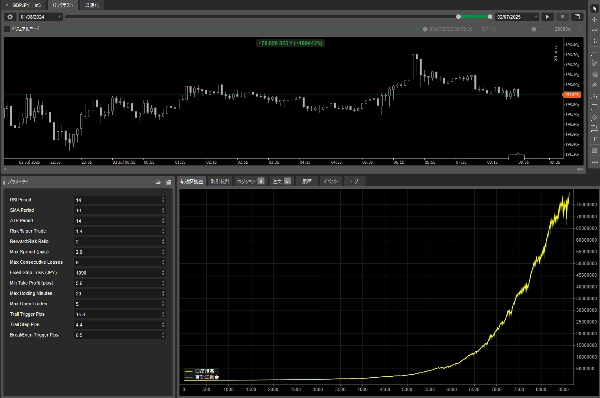Open the 資産残高 equity tab
Screen dimensions: 600x398
(191, 181)
